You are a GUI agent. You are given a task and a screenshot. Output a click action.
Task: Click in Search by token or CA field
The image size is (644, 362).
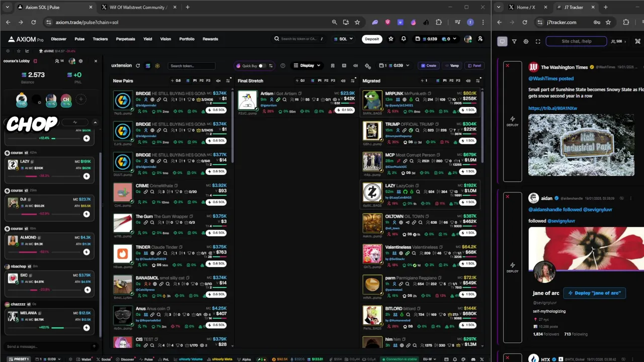pyautogui.click(x=298, y=39)
